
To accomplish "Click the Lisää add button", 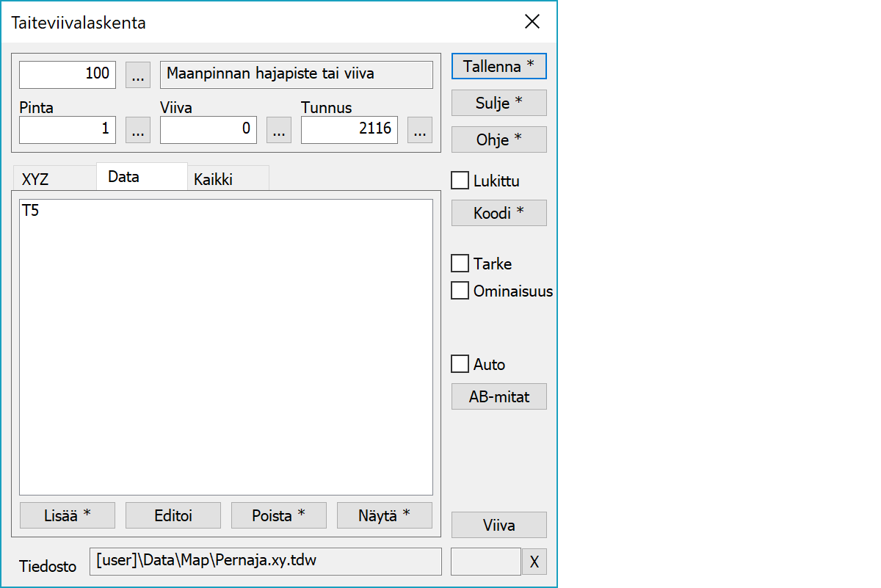I will point(68,515).
